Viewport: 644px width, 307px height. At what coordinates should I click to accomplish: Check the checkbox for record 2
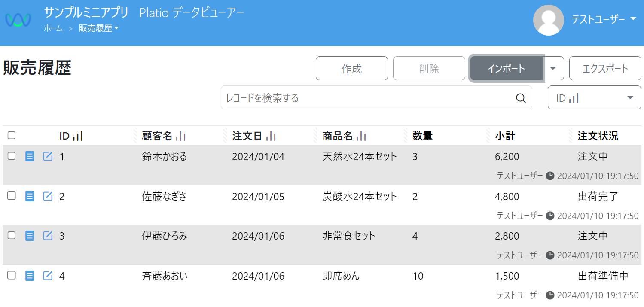[x=12, y=196]
